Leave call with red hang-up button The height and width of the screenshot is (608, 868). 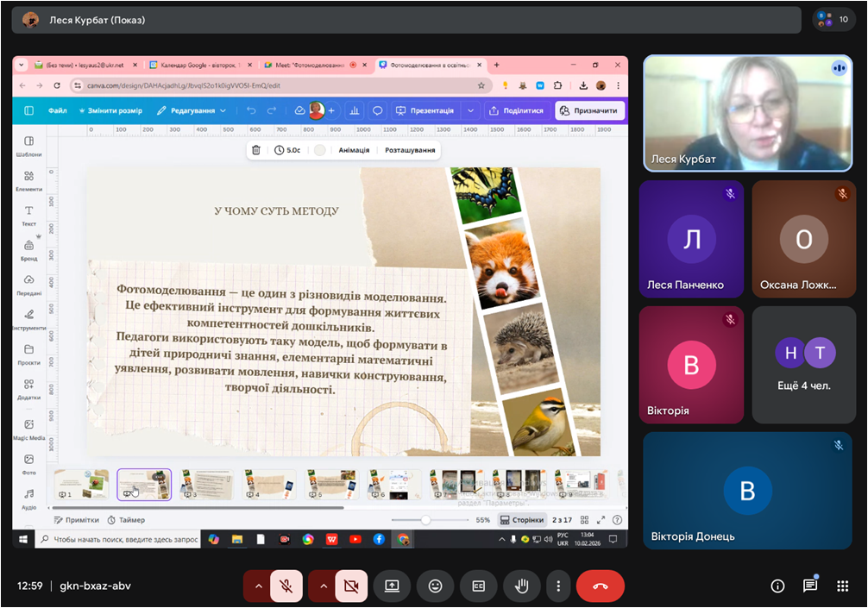click(x=600, y=586)
